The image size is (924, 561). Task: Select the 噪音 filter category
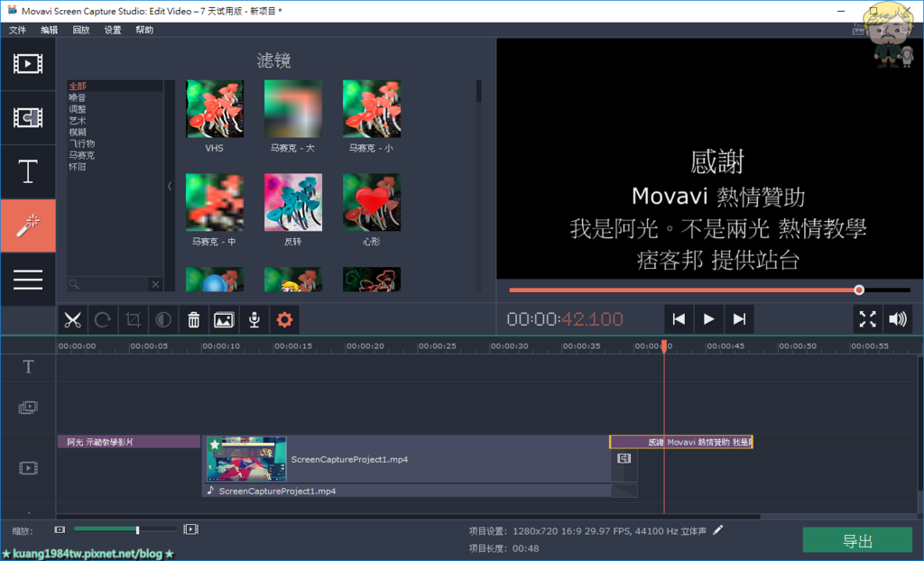click(x=115, y=97)
